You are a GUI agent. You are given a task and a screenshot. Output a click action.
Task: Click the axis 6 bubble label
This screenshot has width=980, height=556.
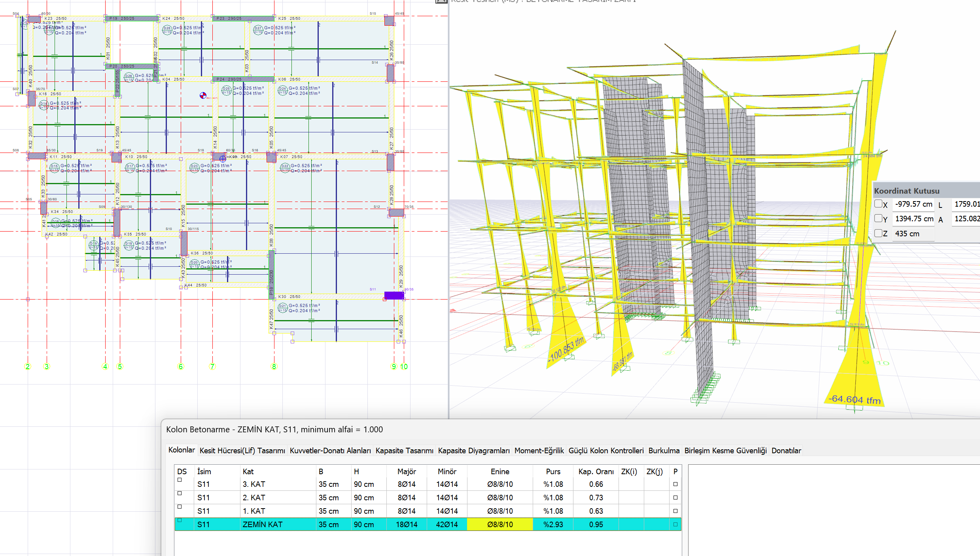click(181, 366)
